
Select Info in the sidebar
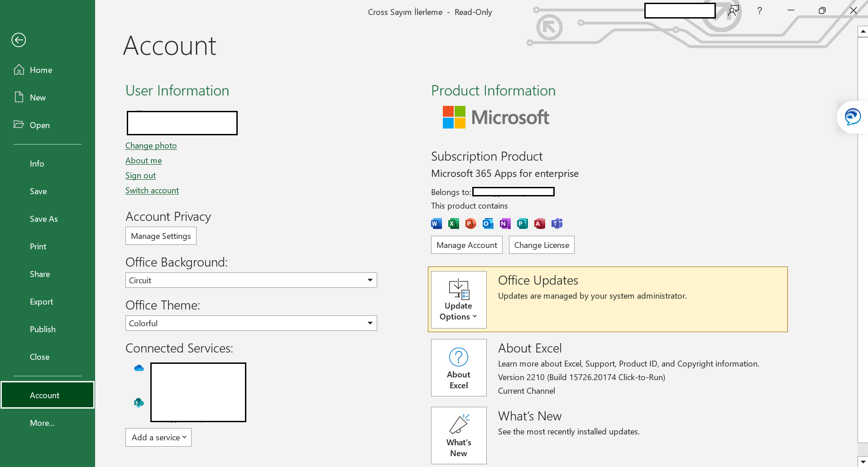coord(48,164)
